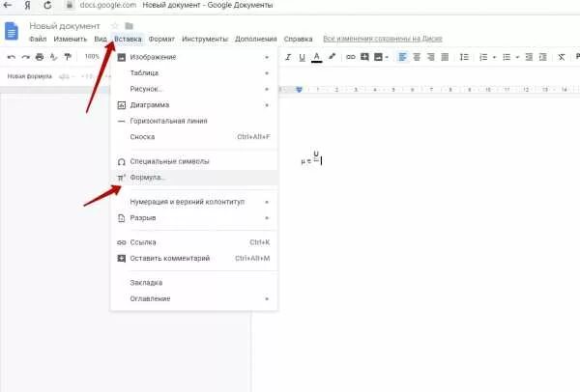Click the line spacing icon
Image resolution: width=580 pixels, height=392 pixels.
tap(464, 57)
